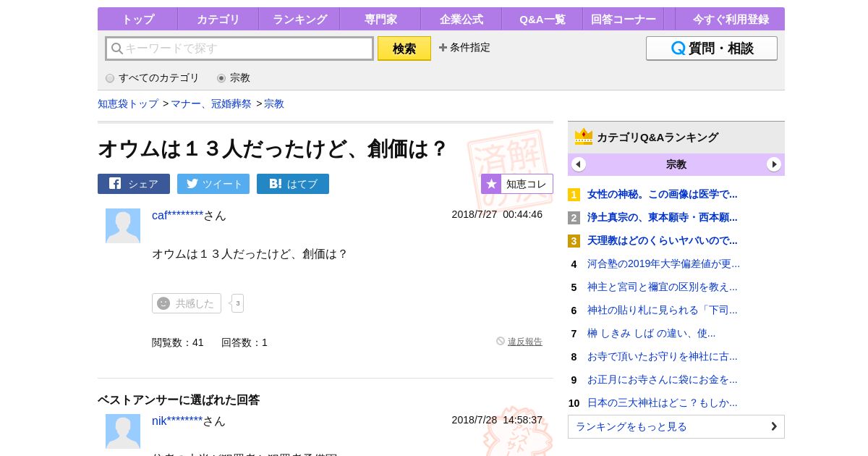Image resolution: width=868 pixels, height=456 pixels.
Task: Open nik******** user avatar
Action: tap(123, 431)
